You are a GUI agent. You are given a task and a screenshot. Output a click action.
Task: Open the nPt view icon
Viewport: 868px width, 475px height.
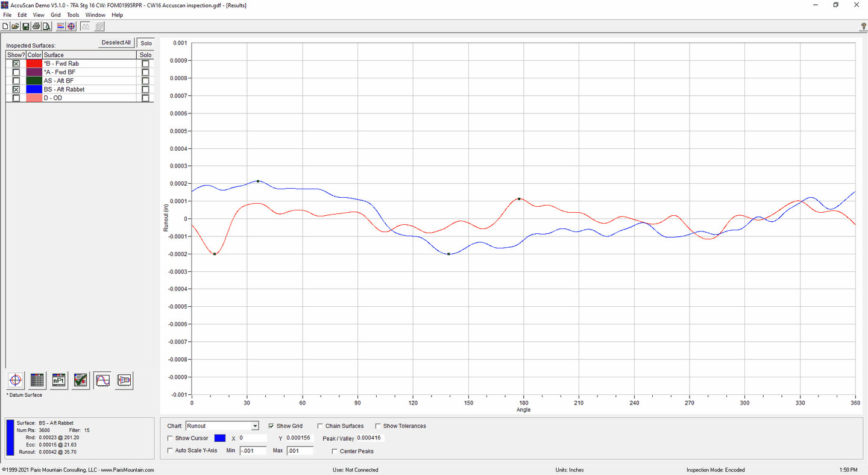59,380
